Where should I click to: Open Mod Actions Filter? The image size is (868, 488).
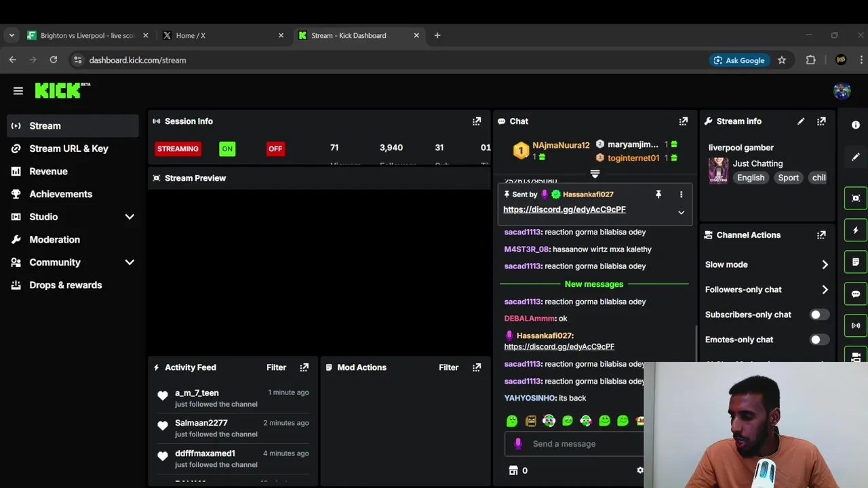448,367
